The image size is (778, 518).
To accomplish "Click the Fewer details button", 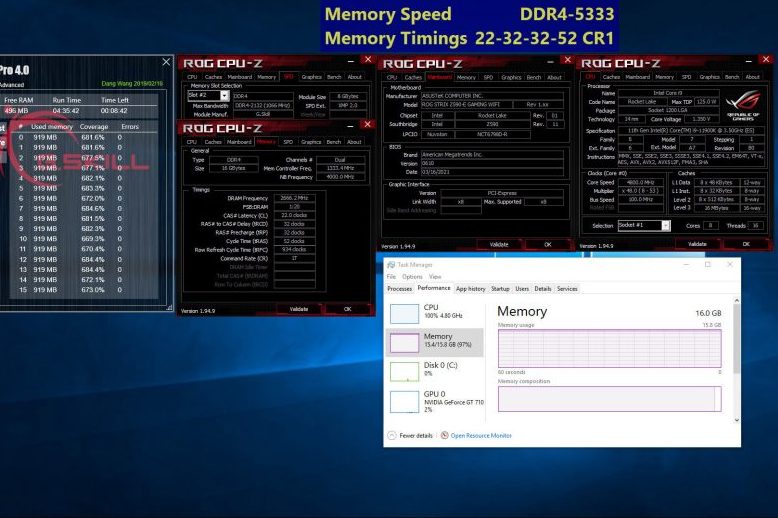I will coord(410,435).
